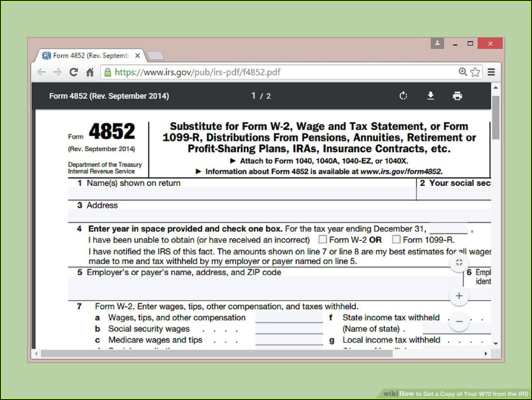Download the PDF file

click(431, 96)
